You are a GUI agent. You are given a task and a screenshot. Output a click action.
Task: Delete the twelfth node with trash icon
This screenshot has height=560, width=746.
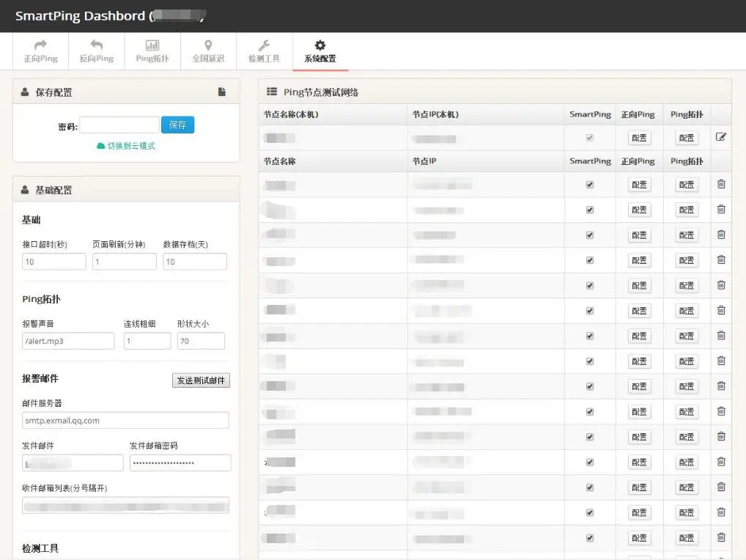coord(721,461)
